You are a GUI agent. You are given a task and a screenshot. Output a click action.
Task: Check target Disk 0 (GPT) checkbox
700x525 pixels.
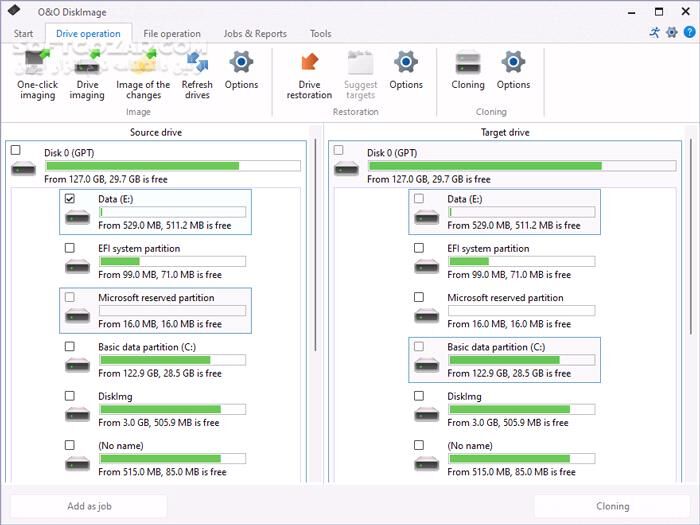click(x=338, y=150)
